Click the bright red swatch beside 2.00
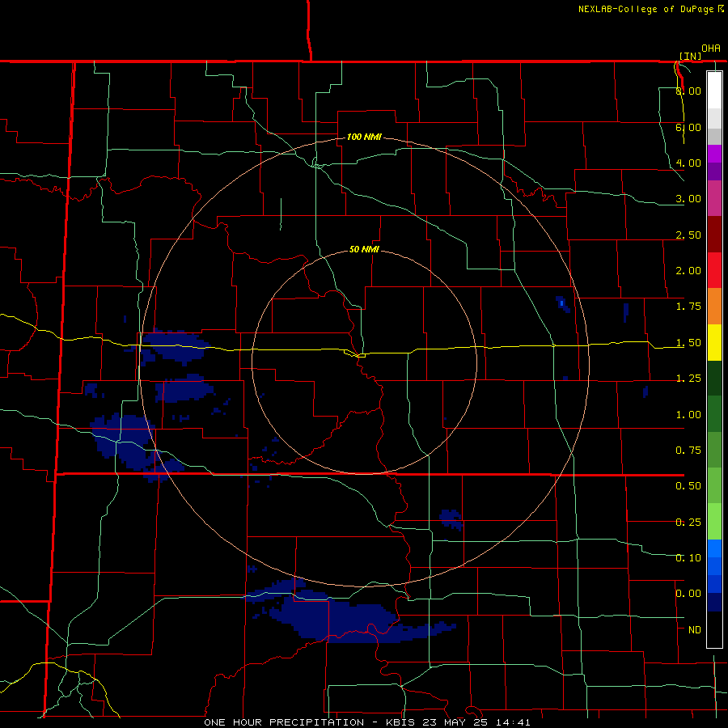This screenshot has width=728, height=728. coord(714,270)
